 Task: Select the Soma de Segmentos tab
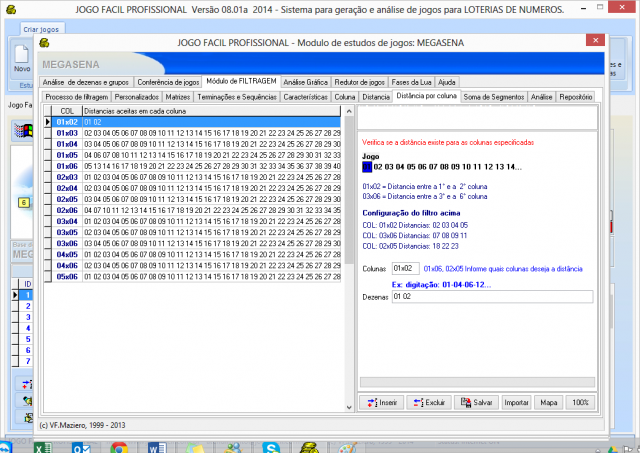pos(493,97)
